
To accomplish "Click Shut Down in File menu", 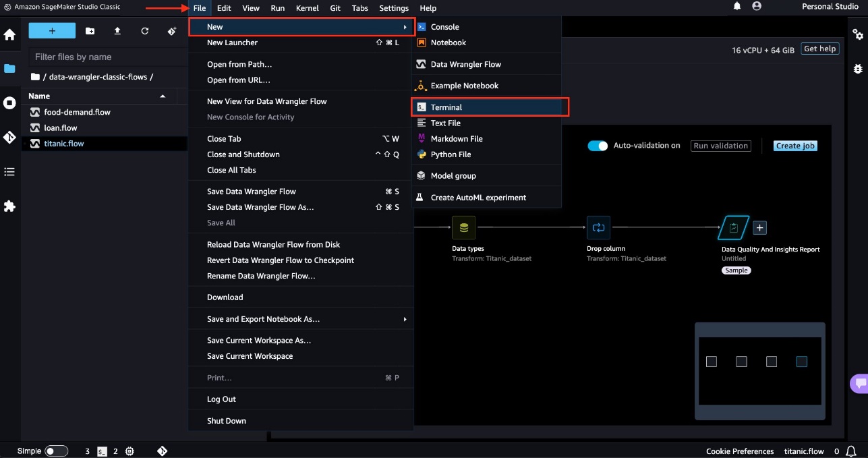I will coord(301,421).
